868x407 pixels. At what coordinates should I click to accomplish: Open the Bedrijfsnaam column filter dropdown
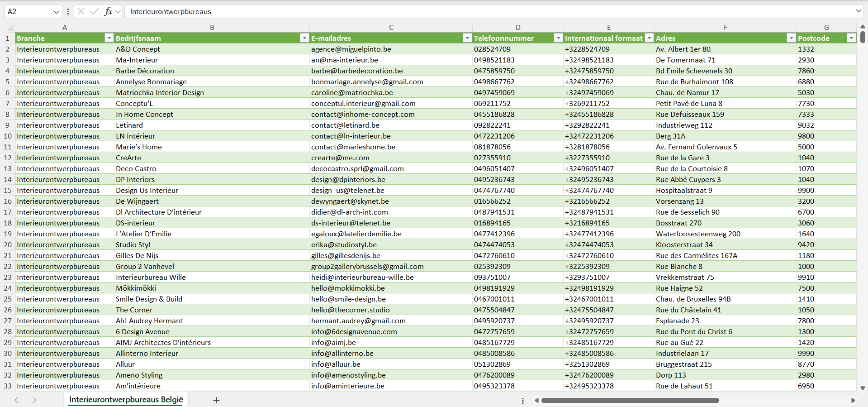(x=304, y=38)
